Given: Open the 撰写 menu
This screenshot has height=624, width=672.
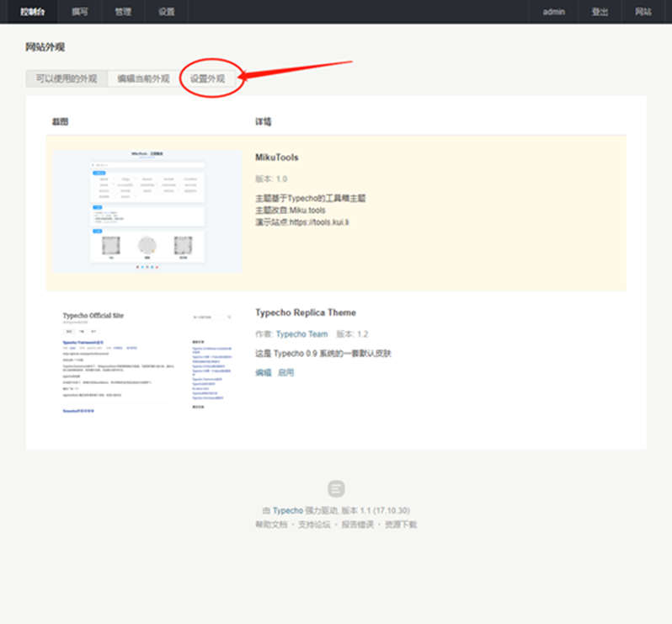Looking at the screenshot, I should point(79,12).
